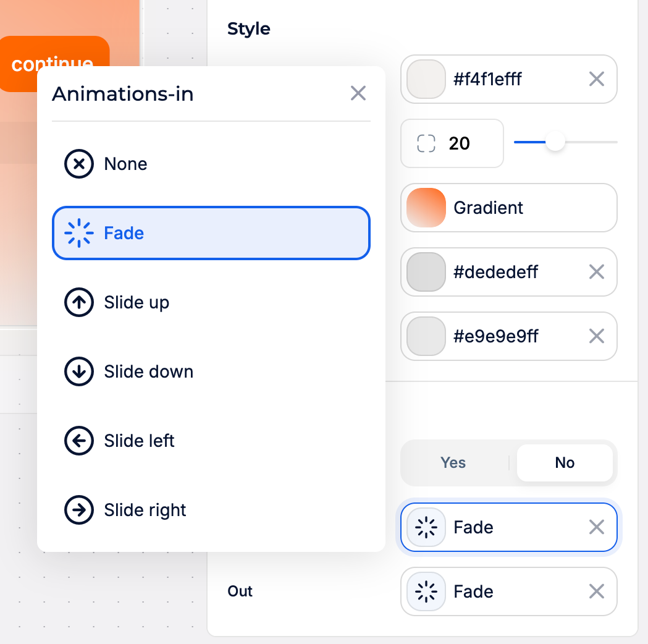The image size is (648, 644).
Task: Select the Slide left arrow icon
Action: pyautogui.click(x=78, y=441)
